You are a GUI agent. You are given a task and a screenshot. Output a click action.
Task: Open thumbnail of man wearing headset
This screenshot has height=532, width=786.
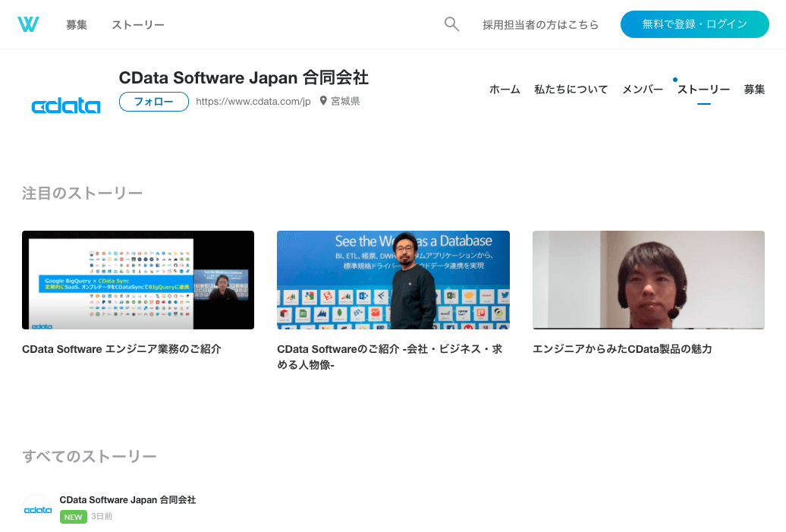click(x=649, y=280)
